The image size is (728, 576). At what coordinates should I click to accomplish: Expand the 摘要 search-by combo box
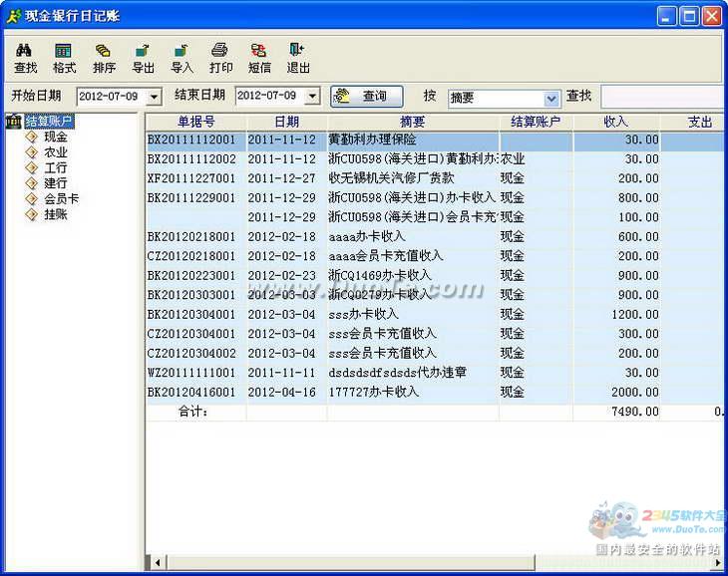tap(551, 98)
